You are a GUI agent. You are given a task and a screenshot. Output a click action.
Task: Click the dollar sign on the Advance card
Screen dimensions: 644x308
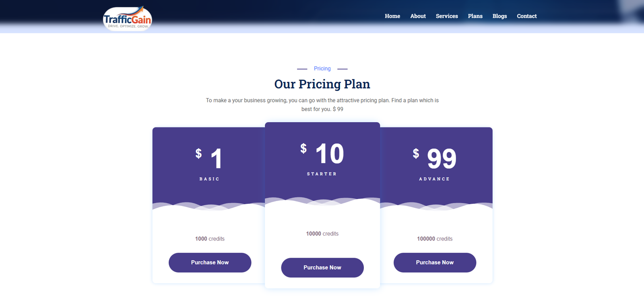[x=416, y=153]
